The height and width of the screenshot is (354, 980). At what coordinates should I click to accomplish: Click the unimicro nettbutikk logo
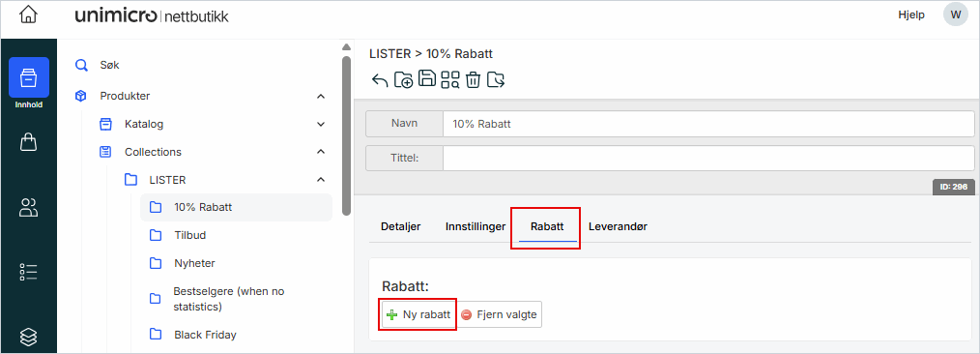[152, 16]
